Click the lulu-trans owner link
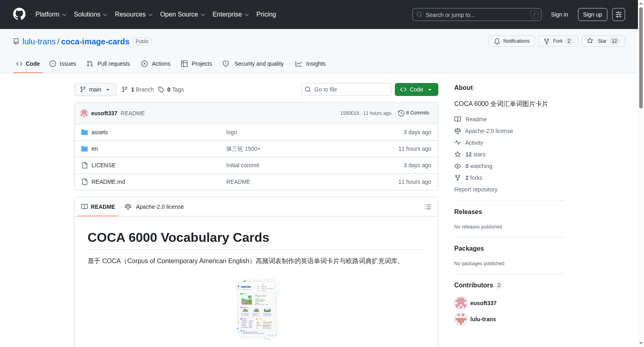This screenshot has width=644, height=347. pyautogui.click(x=39, y=42)
